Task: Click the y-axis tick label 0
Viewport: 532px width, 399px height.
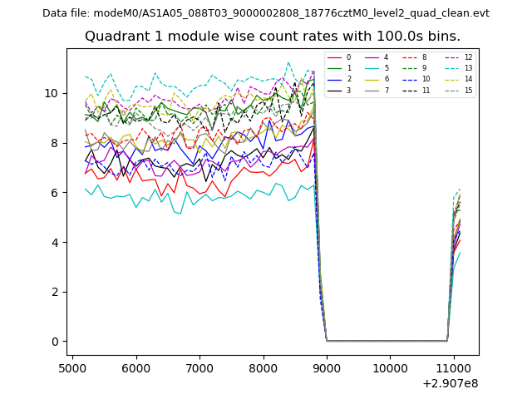Action: point(55,342)
